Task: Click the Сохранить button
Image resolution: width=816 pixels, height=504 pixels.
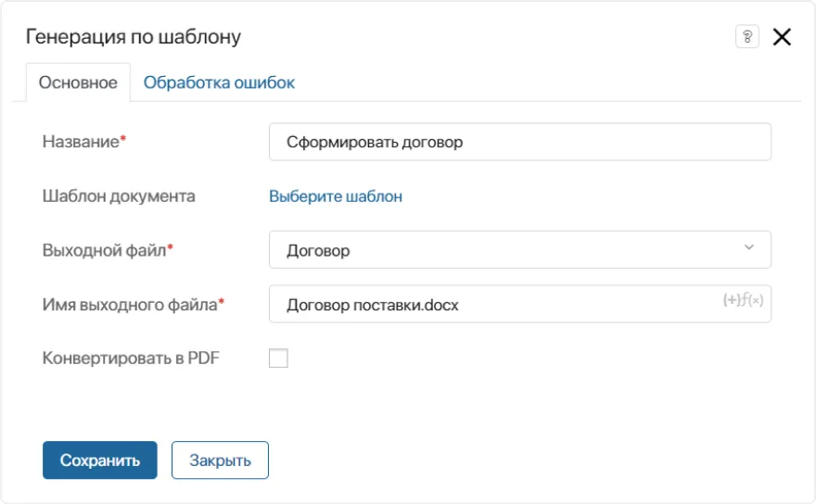Action: pos(100,460)
